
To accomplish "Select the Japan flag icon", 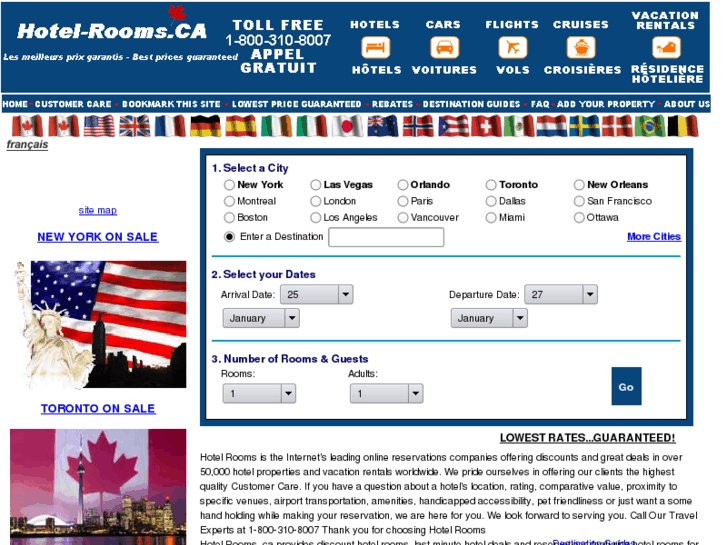I will 348,126.
